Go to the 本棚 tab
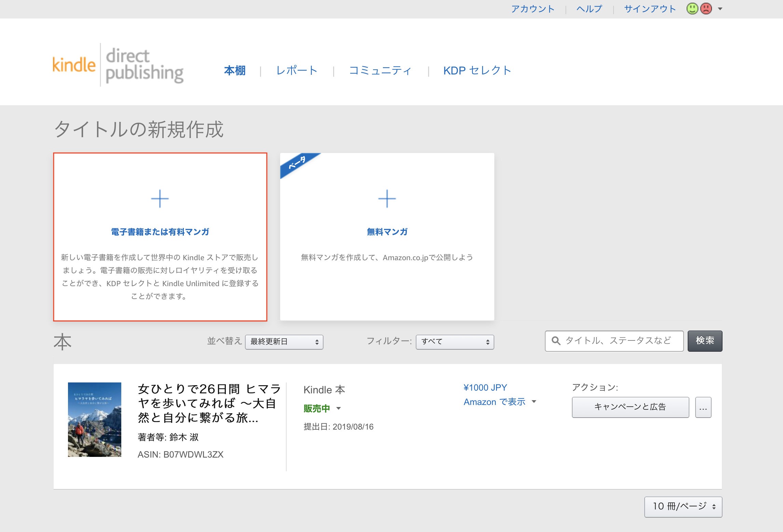The height and width of the screenshot is (532, 783). pos(235,70)
